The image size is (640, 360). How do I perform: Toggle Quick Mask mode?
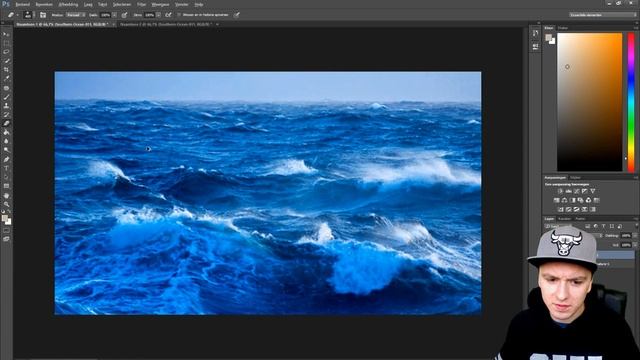tap(6, 231)
